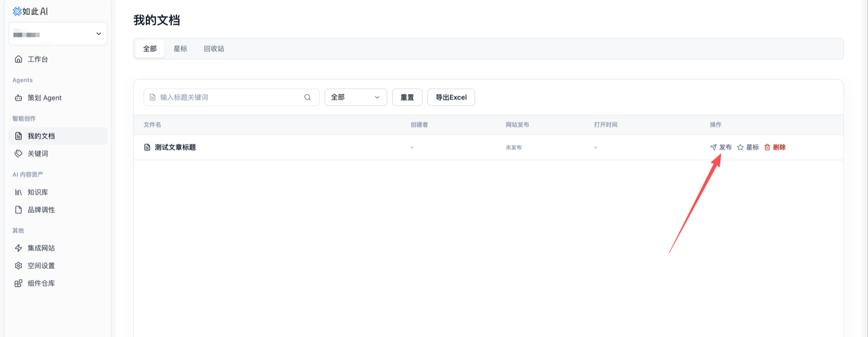Click the tag icon beside 关键词
The image size is (868, 337).
point(18,153)
